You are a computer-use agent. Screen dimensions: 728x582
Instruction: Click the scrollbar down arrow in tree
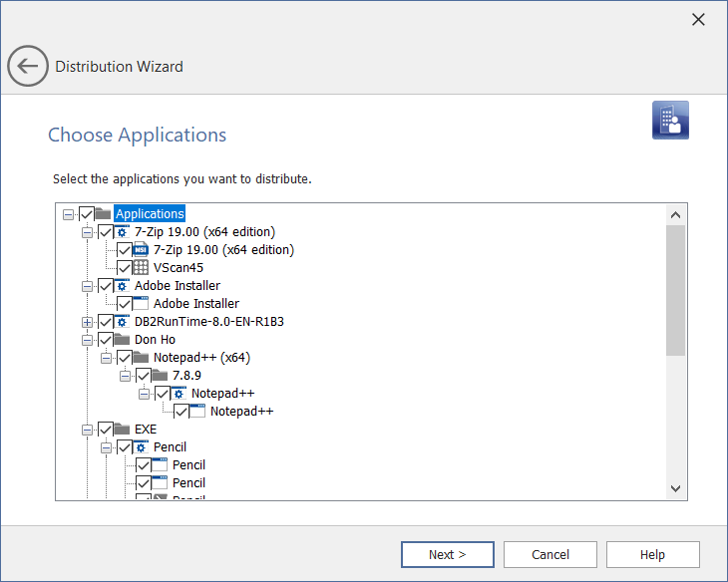[675, 488]
